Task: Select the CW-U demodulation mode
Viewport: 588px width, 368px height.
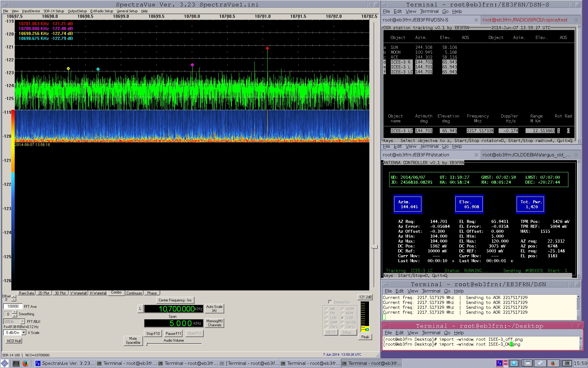Action: tap(342, 327)
